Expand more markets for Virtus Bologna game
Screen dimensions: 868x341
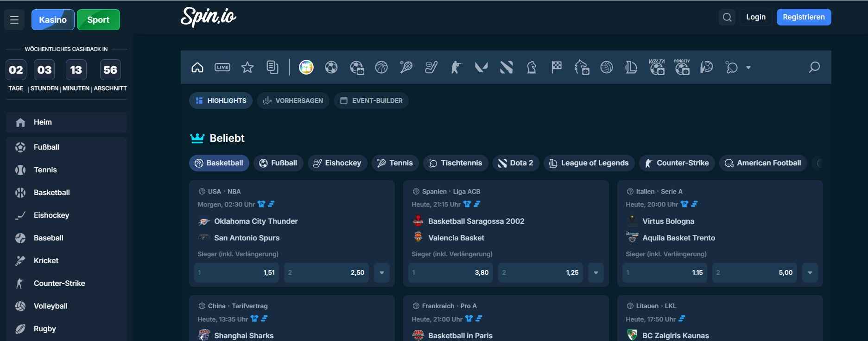(x=810, y=273)
